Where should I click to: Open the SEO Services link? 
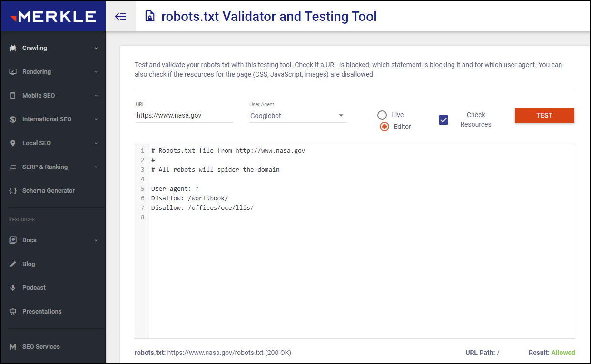pos(53,347)
